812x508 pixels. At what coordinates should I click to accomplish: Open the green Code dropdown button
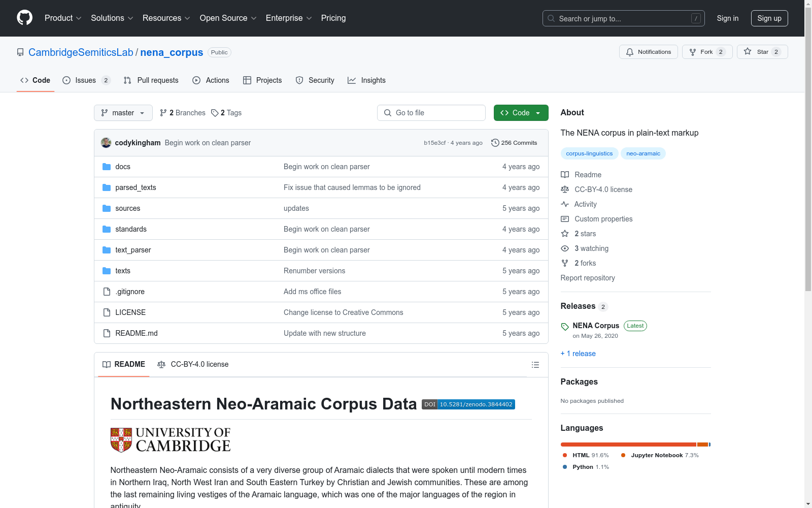click(521, 113)
